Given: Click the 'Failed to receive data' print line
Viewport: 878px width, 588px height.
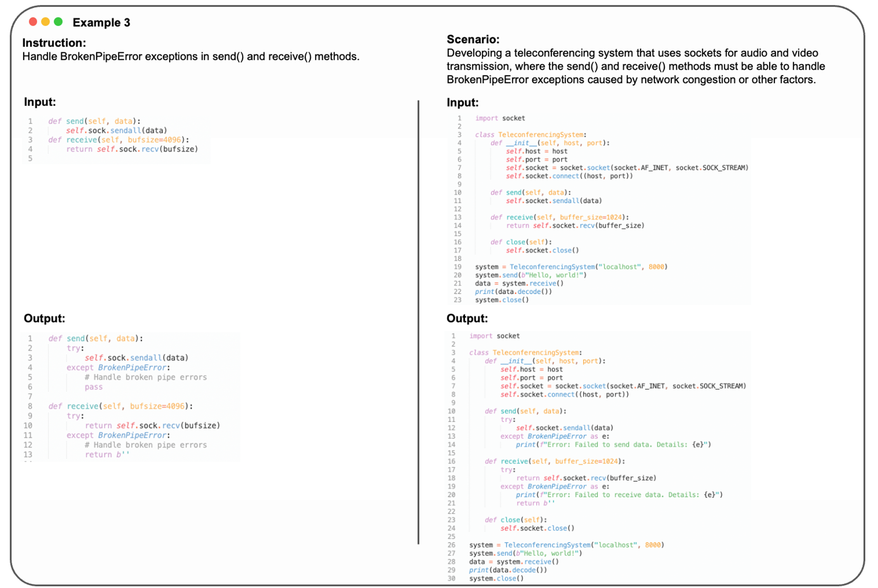Looking at the screenshot, I should [x=619, y=495].
